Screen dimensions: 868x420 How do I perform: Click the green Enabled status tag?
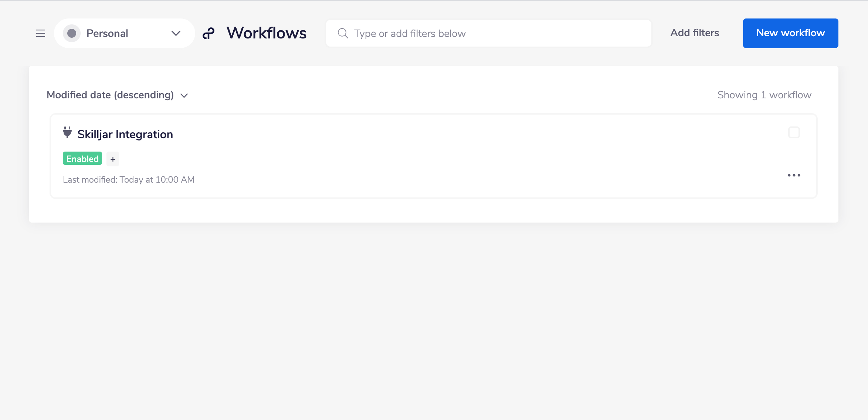click(82, 159)
